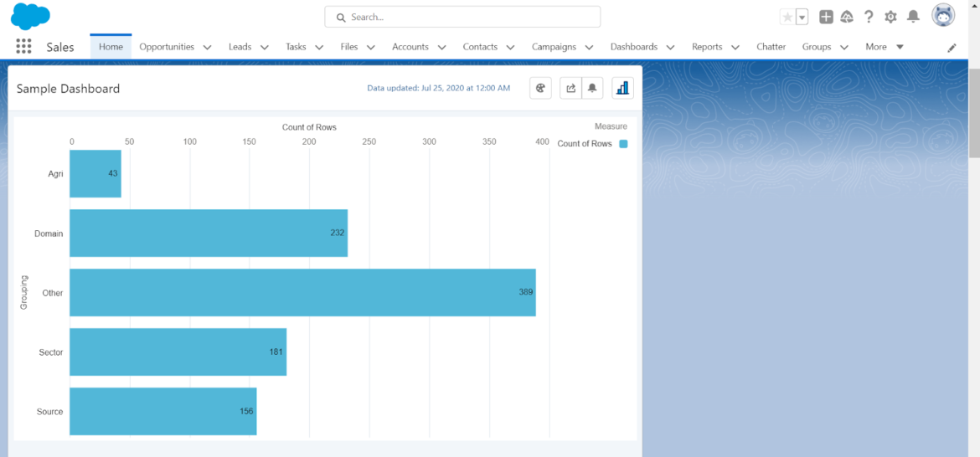Select the Home tab
Screen dimensions: 980x457
tap(111, 47)
